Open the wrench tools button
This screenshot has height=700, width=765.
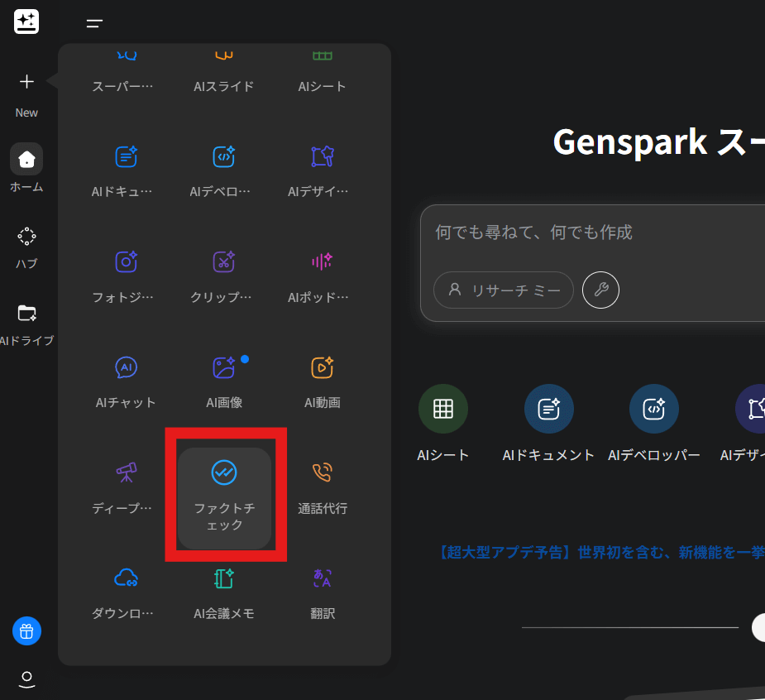[600, 290]
